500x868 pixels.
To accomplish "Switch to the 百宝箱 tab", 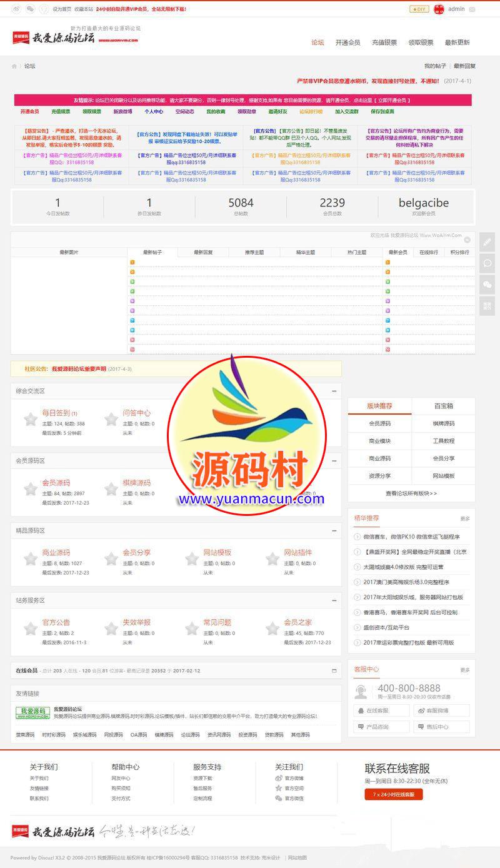I will pyautogui.click(x=443, y=406).
